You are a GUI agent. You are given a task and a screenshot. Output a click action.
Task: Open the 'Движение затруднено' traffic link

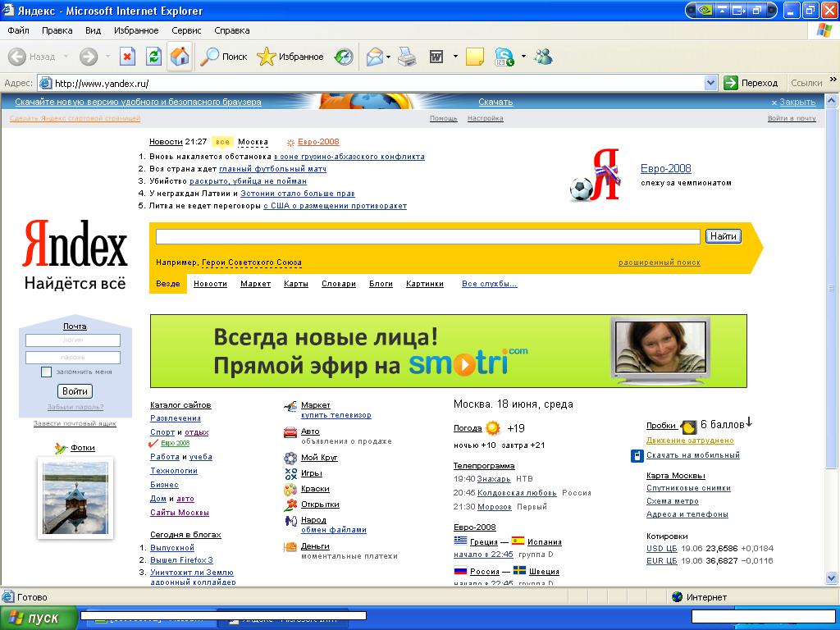pos(690,441)
